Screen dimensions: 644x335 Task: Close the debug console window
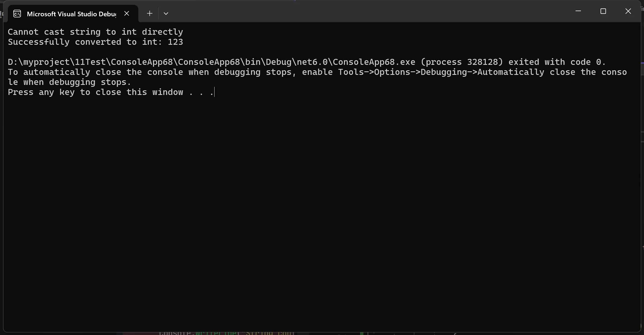(x=628, y=11)
